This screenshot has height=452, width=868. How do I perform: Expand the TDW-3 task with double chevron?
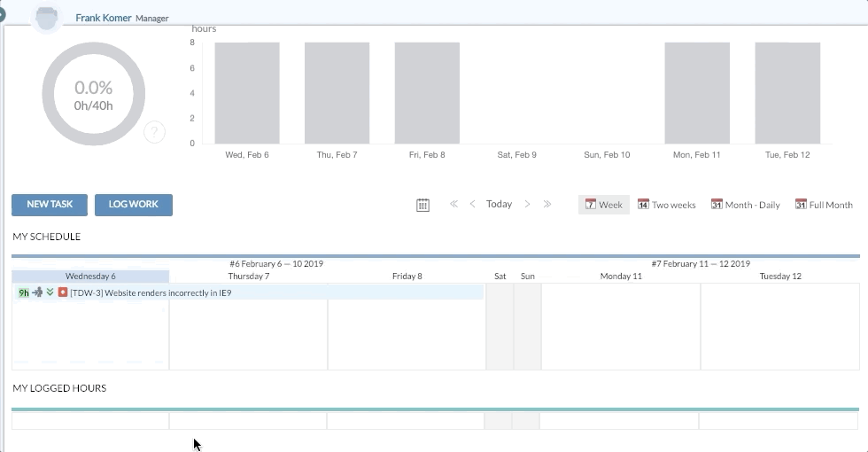click(50, 292)
